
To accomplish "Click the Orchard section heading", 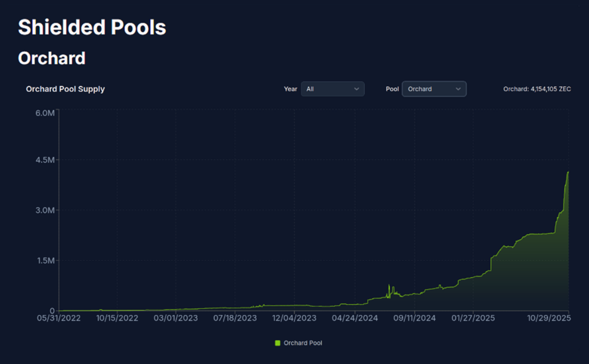I will point(52,58).
